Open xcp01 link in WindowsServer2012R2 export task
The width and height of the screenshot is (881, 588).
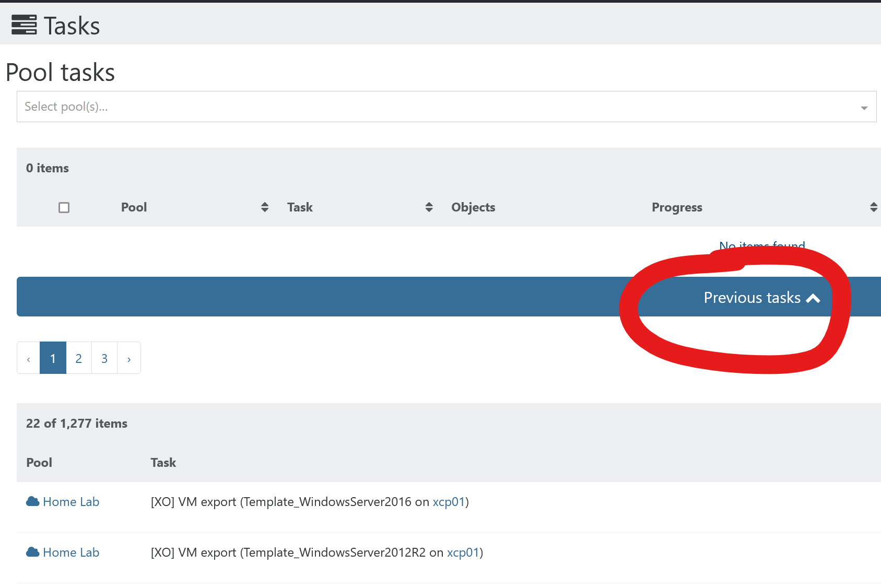click(463, 552)
